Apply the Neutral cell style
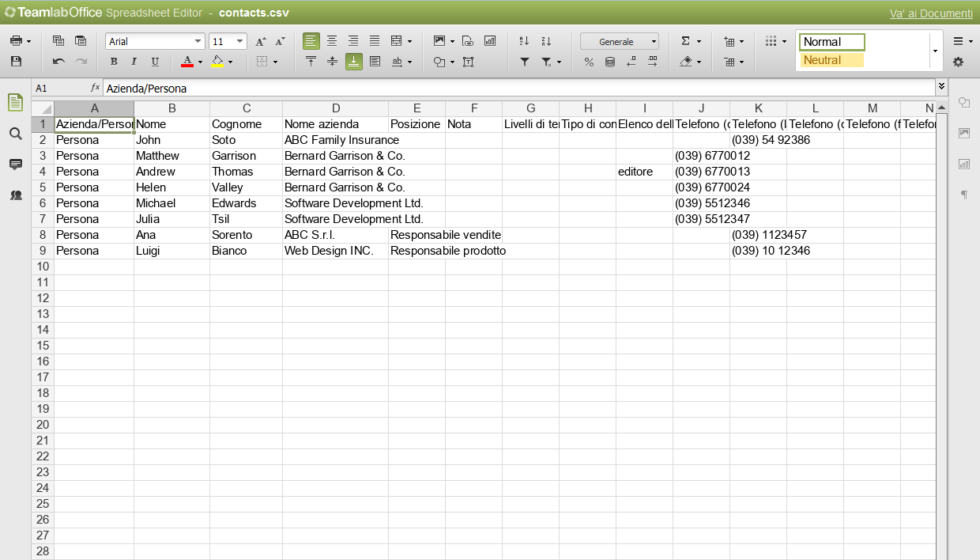Viewport: 980px width, 560px height. tap(832, 60)
